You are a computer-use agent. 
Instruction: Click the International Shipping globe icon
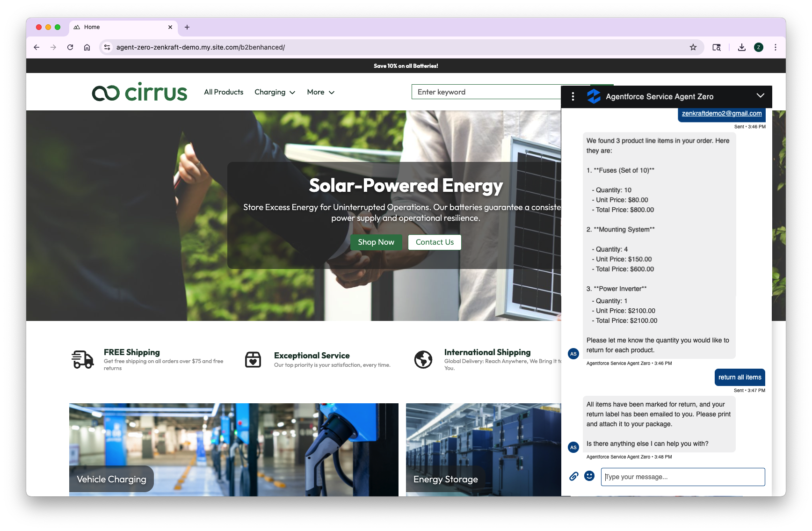click(423, 359)
